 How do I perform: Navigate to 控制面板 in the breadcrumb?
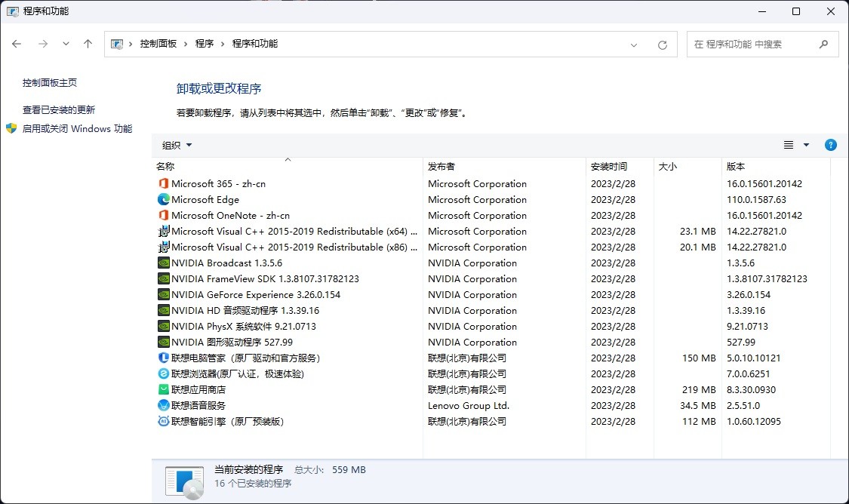click(158, 44)
